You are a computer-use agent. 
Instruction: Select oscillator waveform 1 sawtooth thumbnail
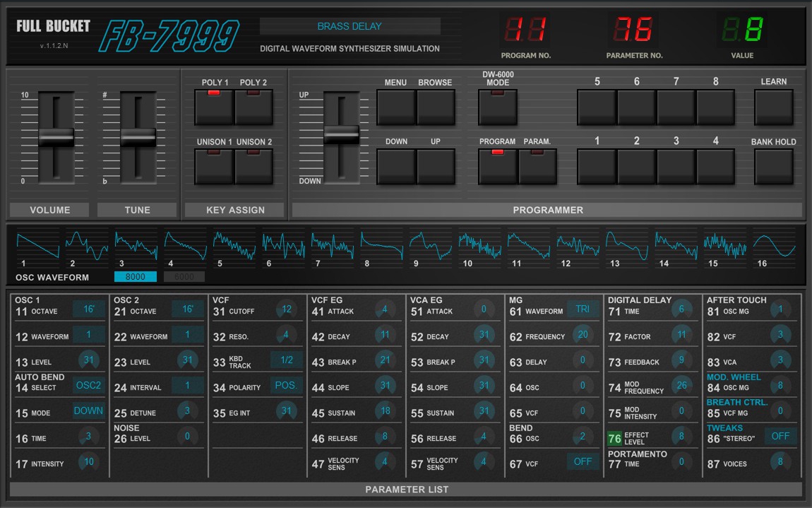click(37, 244)
